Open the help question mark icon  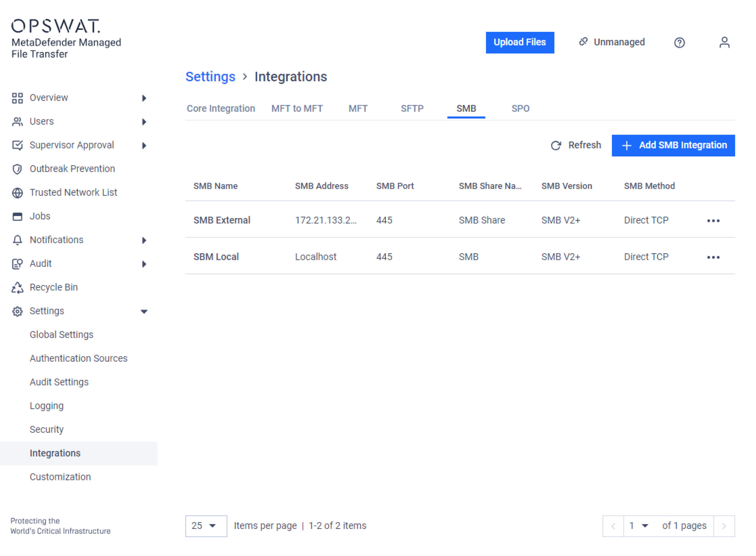point(679,42)
